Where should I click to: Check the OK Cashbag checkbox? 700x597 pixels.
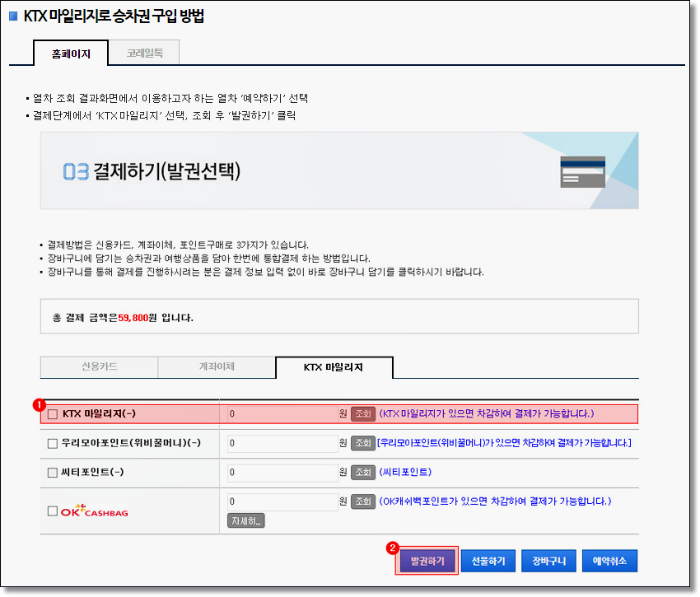pyautogui.click(x=53, y=511)
